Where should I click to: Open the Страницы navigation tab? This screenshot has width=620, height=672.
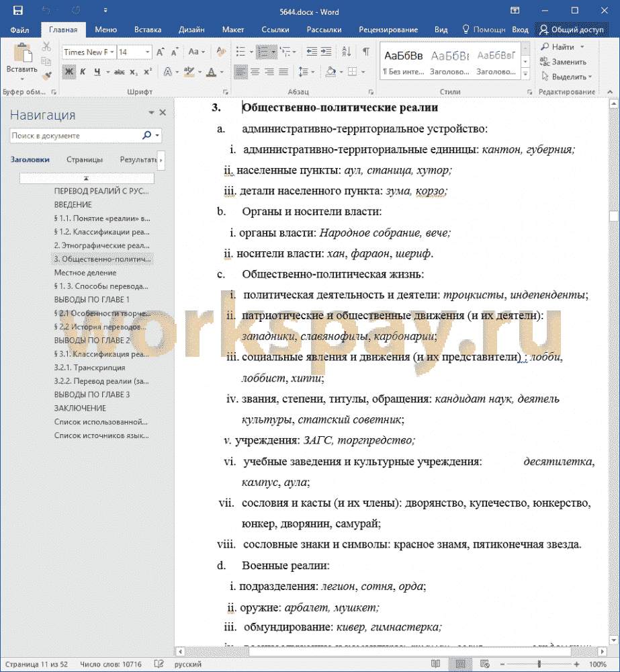click(85, 159)
